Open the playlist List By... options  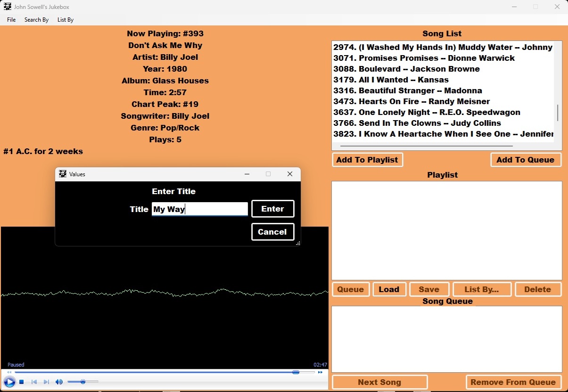point(481,289)
